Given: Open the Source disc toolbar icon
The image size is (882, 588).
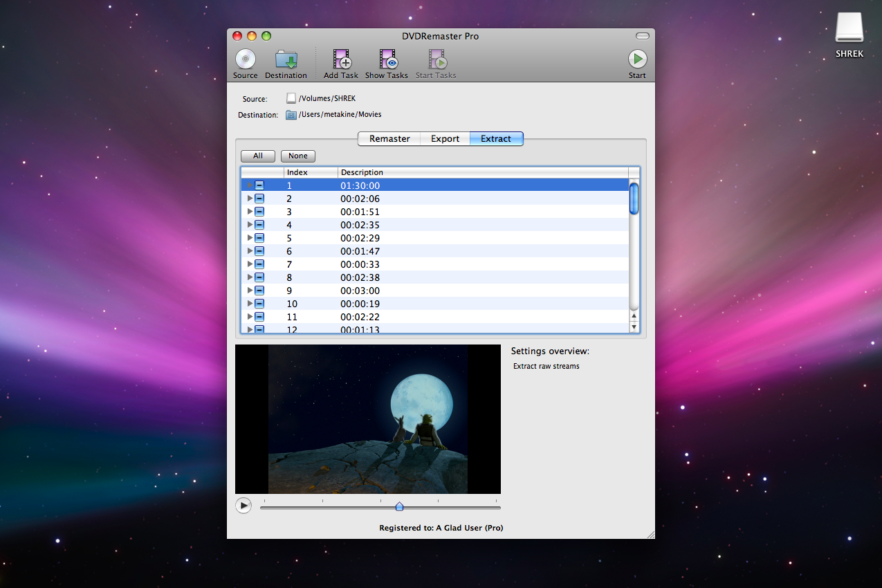Looking at the screenshot, I should point(245,59).
